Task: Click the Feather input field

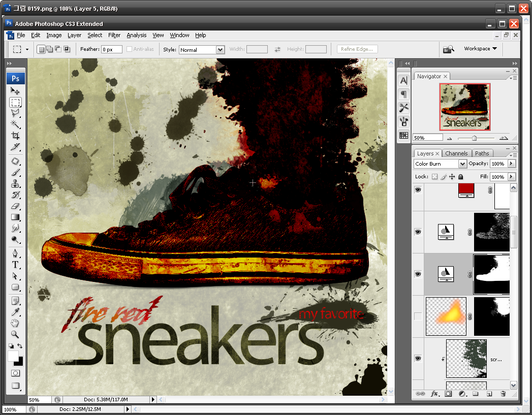Action: tap(111, 50)
